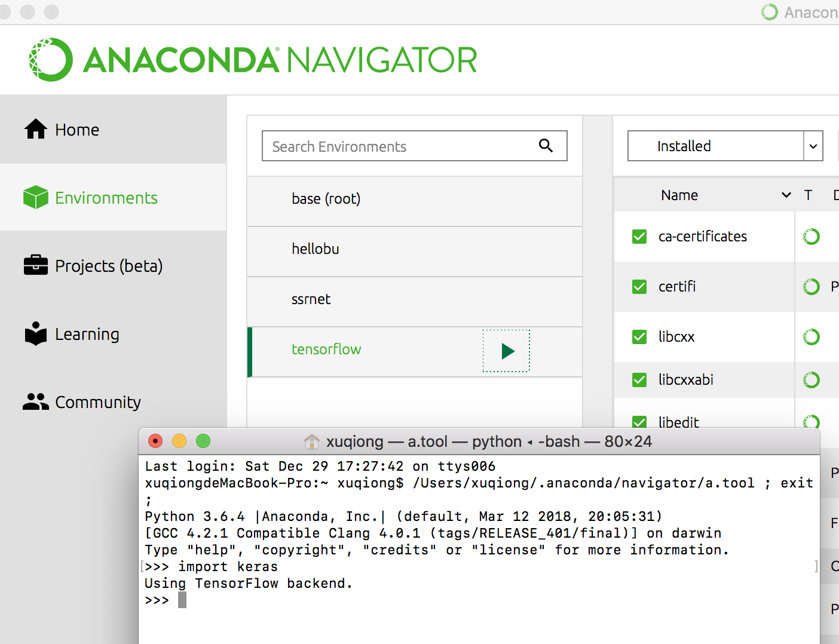The height and width of the screenshot is (644, 839).
Task: Uncheck the libedit package checkbox
Action: (x=639, y=422)
